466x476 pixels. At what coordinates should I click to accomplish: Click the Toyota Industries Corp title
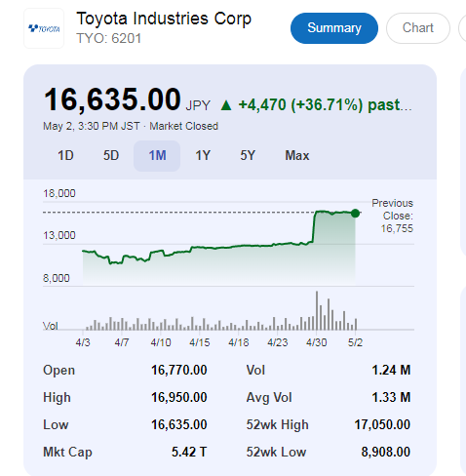click(164, 19)
